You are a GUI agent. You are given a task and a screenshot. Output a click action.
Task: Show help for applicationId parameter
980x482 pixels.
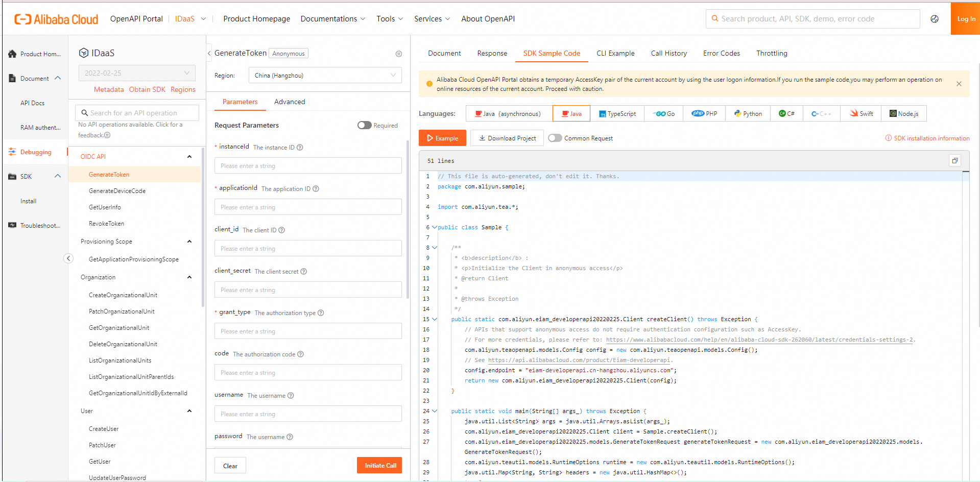(x=316, y=189)
